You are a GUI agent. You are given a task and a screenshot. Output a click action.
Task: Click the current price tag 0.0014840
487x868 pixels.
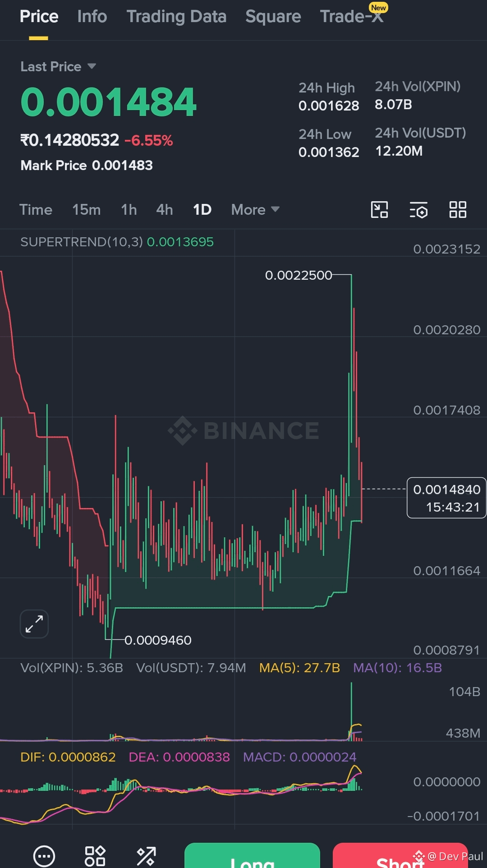(x=446, y=498)
